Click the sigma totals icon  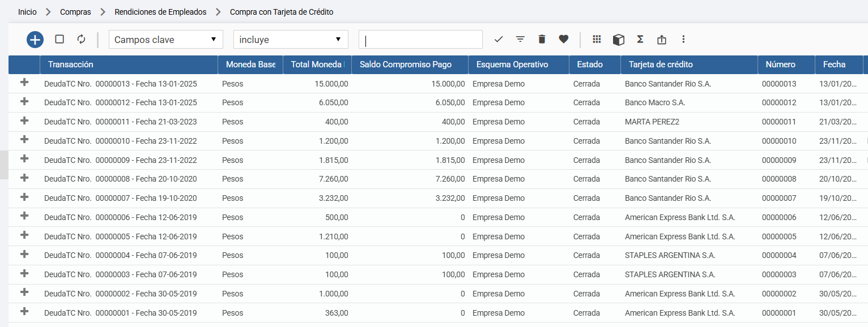point(640,39)
